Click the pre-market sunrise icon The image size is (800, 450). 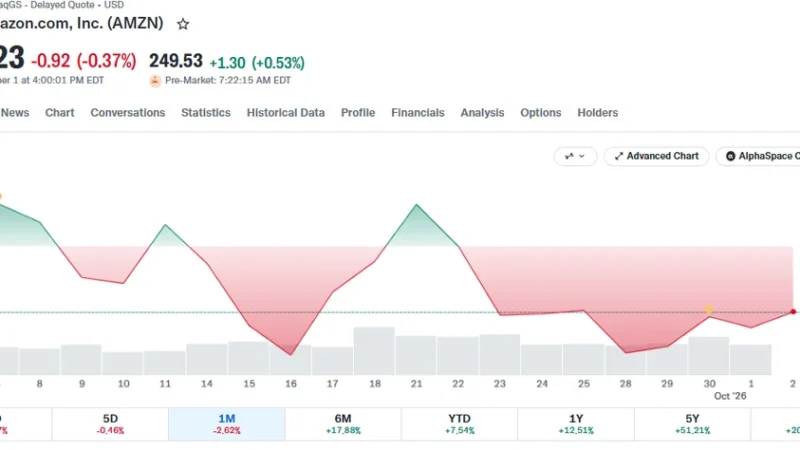pyautogui.click(x=155, y=81)
